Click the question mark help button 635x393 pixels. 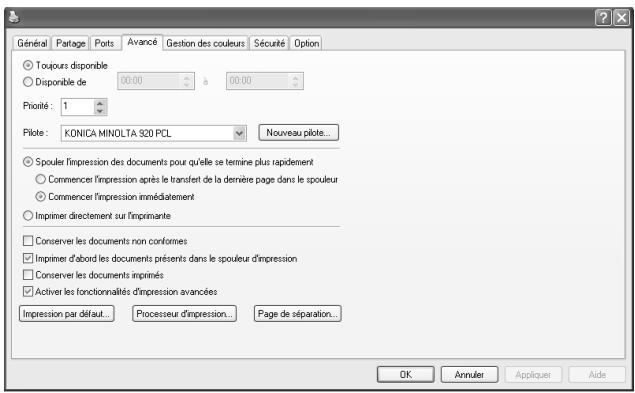coord(603,18)
